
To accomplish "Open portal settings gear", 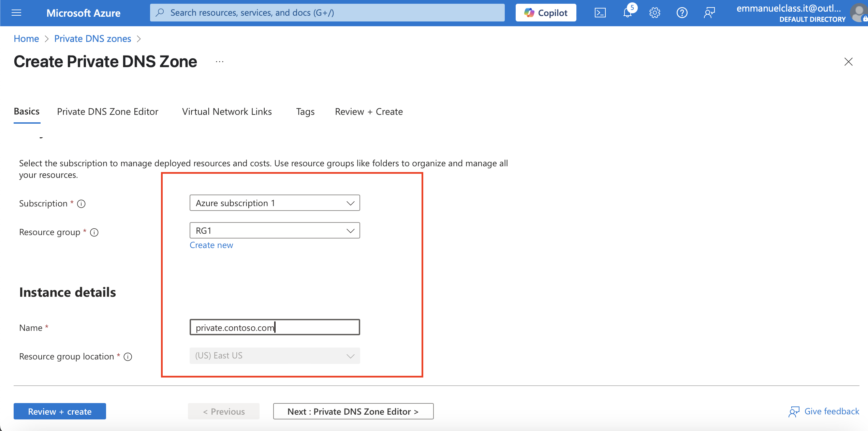I will (655, 13).
